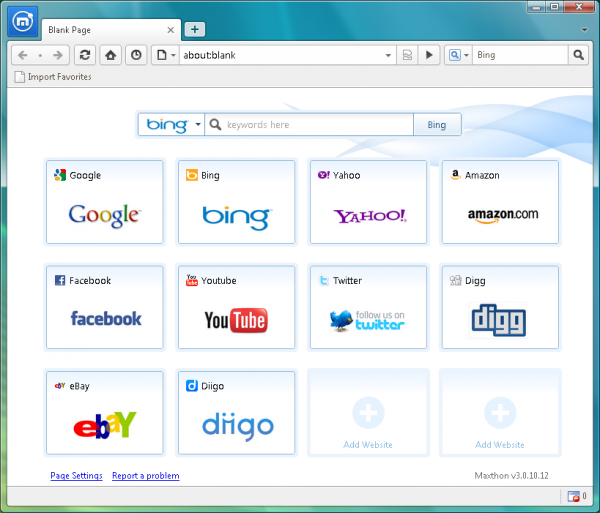Open the Facebook quick access tile
The height and width of the screenshot is (513, 600).
105,307
